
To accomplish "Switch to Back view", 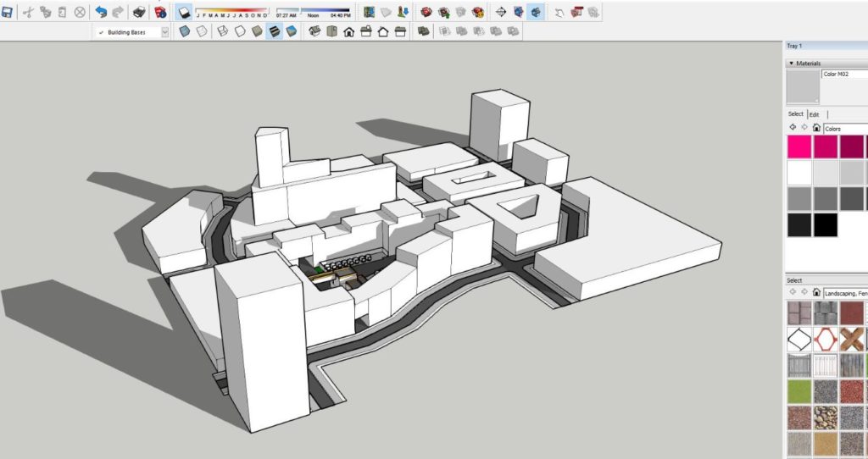I will [x=383, y=31].
